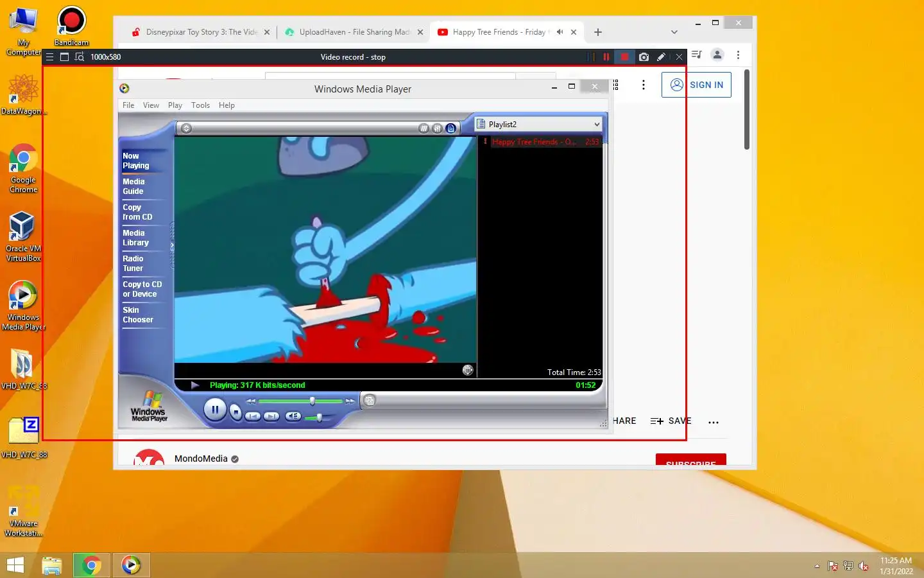Open the YouTube settings three-dot menu

click(644, 85)
